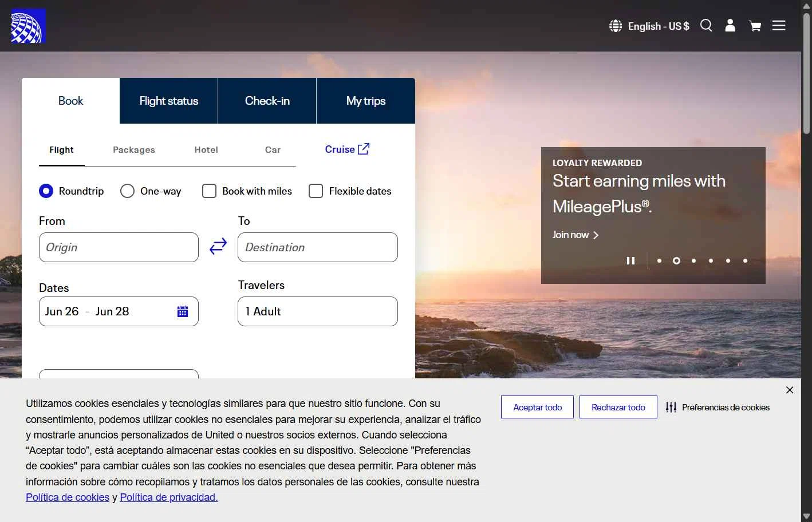Select the Roundtrip radio button
The height and width of the screenshot is (522, 812).
point(46,191)
